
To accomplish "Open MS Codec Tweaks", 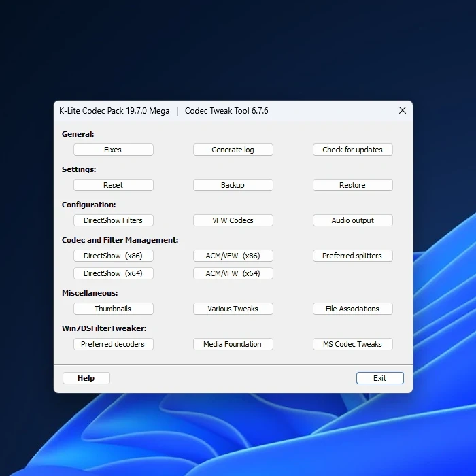I will click(x=352, y=344).
